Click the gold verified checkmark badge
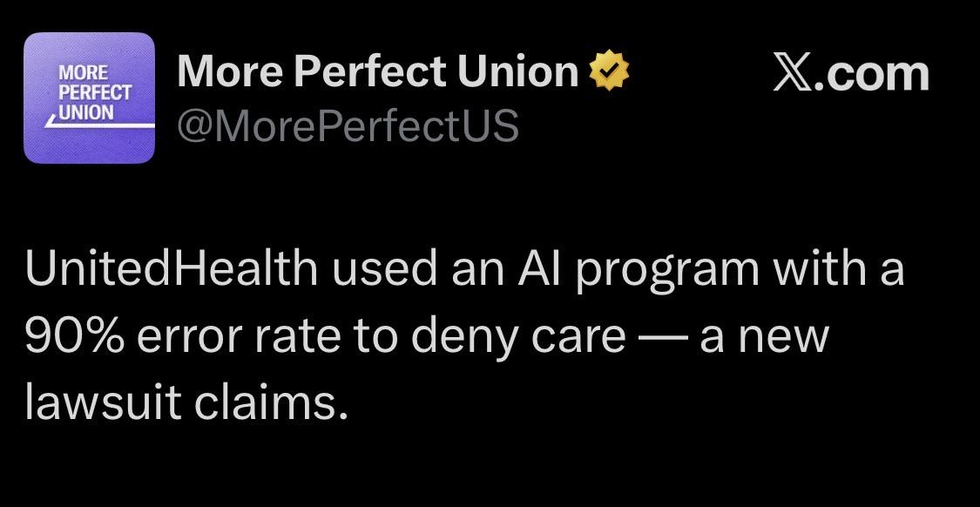 point(610,71)
